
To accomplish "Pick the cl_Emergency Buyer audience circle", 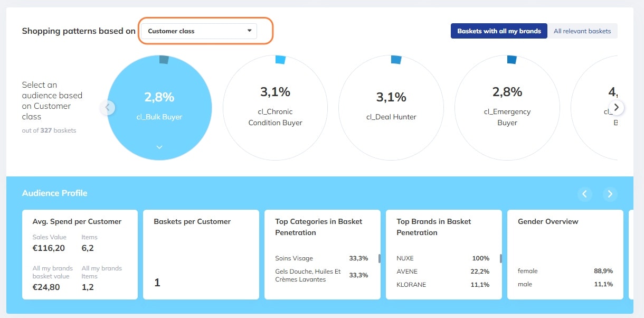I will (x=507, y=107).
